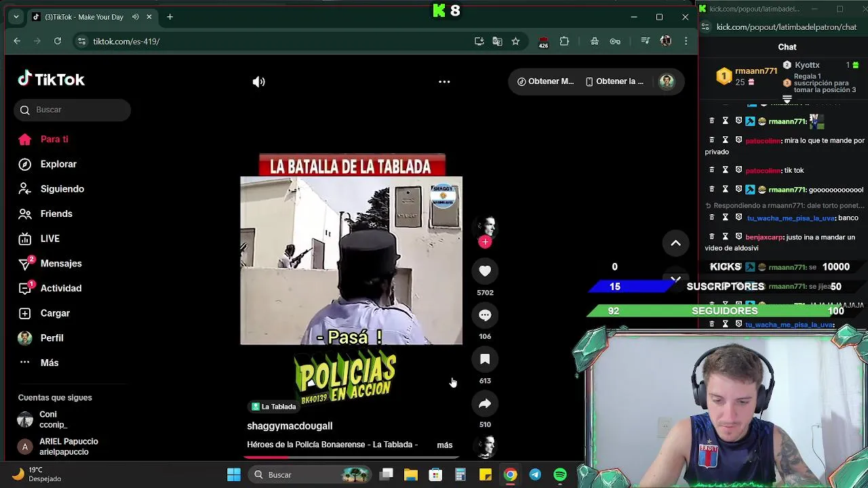The image size is (868, 488).
Task: Seek in the video progress bar
Action: (x=351, y=457)
